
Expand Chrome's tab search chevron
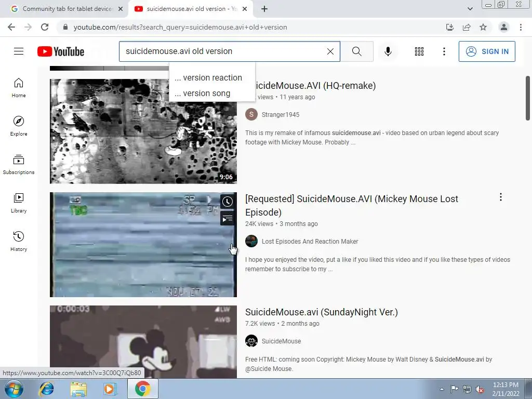pyautogui.click(x=470, y=9)
